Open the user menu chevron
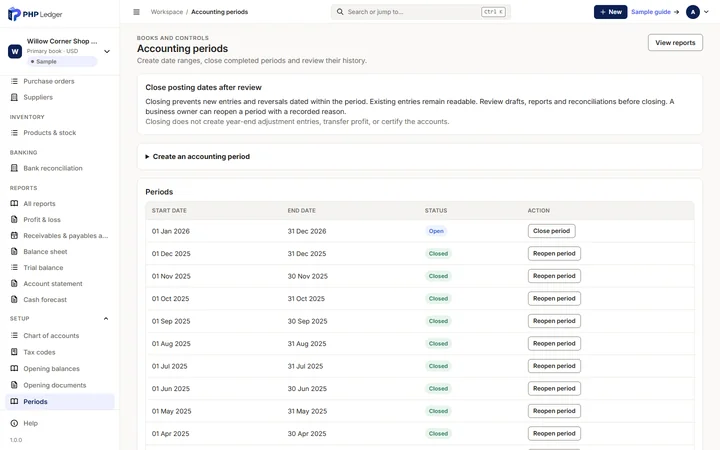Screen dimensions: 720x450 point(706,12)
